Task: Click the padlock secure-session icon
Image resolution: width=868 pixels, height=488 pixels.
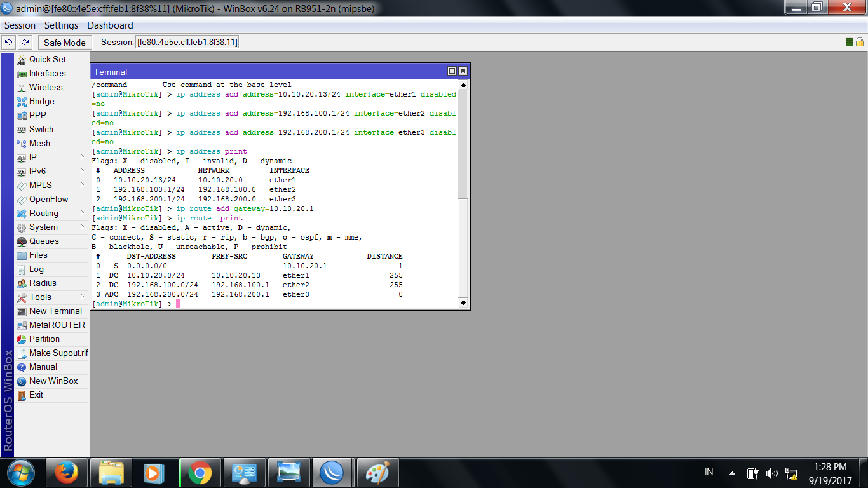Action: coord(860,42)
